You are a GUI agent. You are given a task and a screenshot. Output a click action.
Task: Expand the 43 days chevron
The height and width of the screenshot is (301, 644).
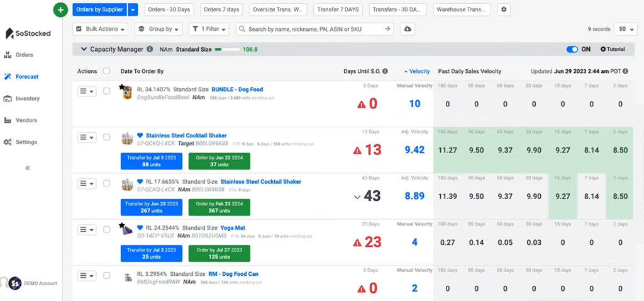pyautogui.click(x=357, y=197)
